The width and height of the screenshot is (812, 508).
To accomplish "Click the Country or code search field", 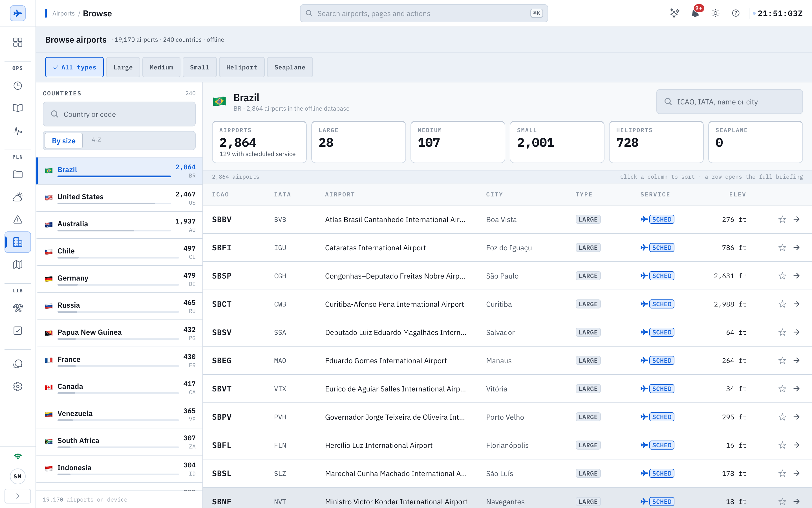I will point(119,114).
